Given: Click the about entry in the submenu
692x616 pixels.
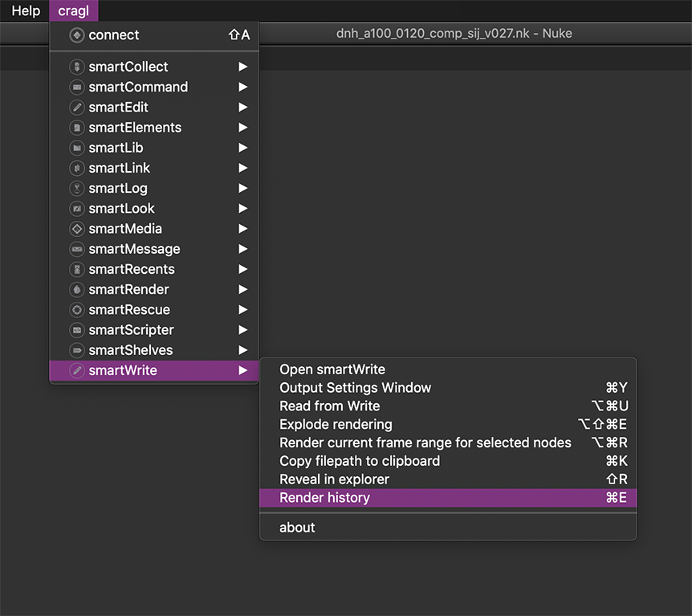Looking at the screenshot, I should click(297, 528).
